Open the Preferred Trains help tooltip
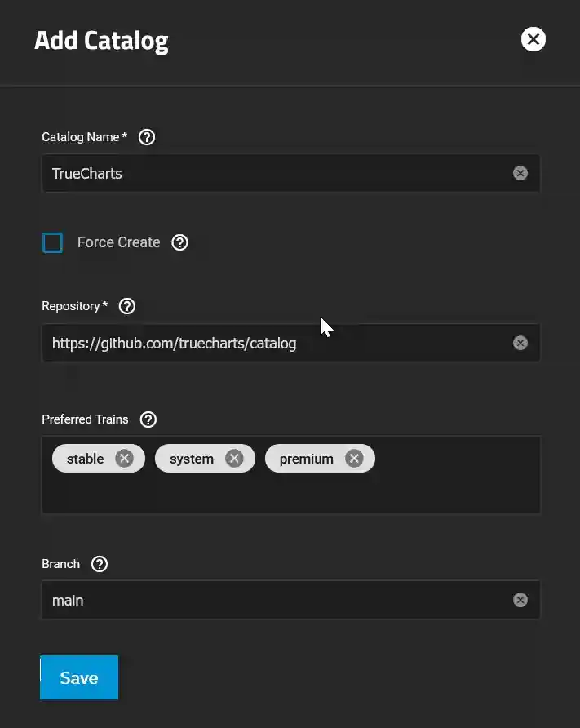 148,419
